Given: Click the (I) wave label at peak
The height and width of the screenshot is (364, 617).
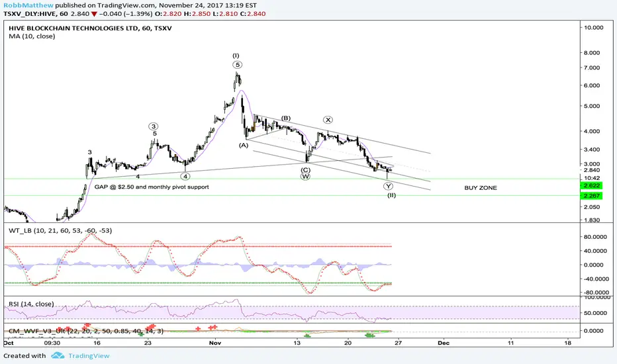Looking at the screenshot, I should [236, 56].
